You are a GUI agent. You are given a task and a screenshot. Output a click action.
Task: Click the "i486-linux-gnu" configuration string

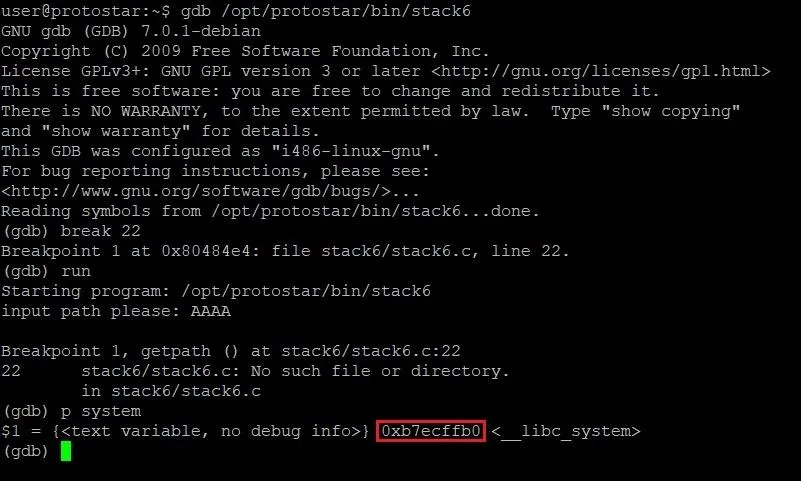355,151
